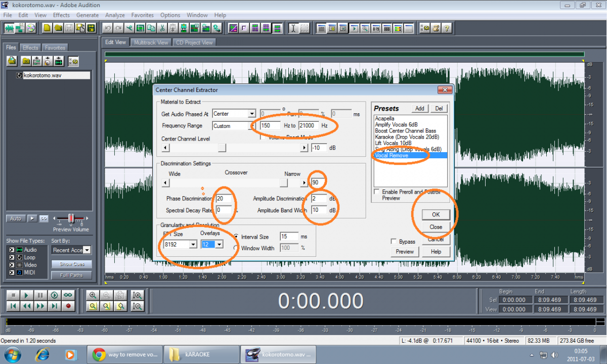Open the Effects menu
The width and height of the screenshot is (607, 364).
[61, 15]
